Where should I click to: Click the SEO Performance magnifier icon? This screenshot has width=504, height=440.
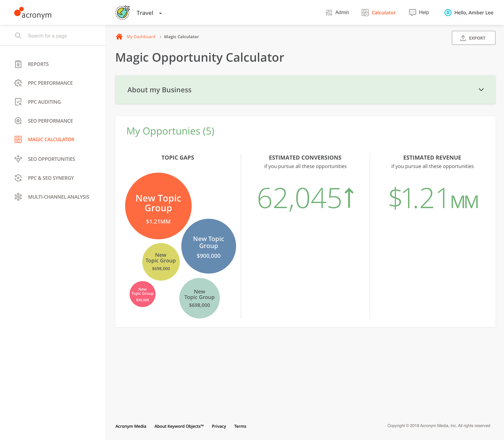tap(18, 121)
